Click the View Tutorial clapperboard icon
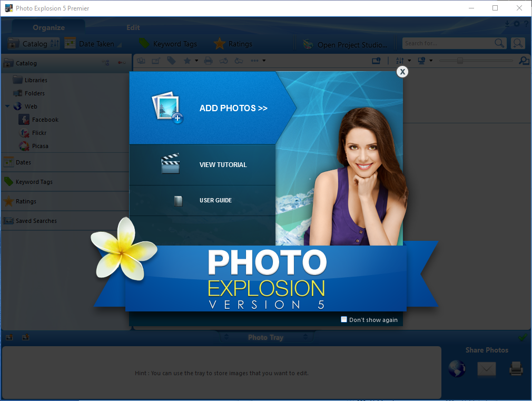532x401 pixels. (170, 164)
